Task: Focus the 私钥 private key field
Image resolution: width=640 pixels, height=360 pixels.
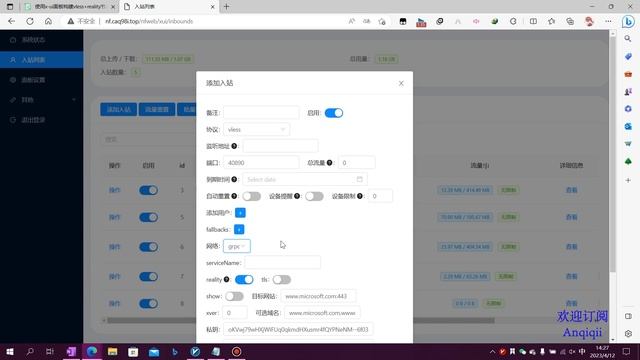Action: (298, 329)
